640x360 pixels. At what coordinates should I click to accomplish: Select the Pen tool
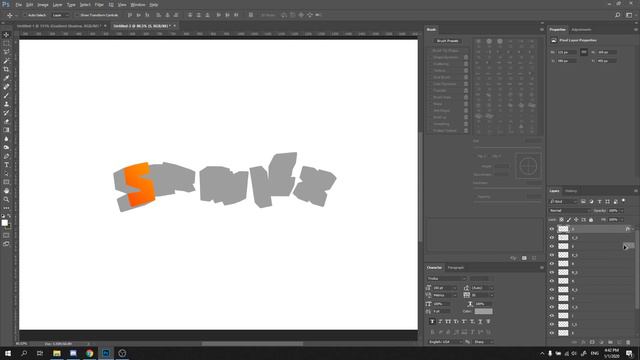coord(6,156)
